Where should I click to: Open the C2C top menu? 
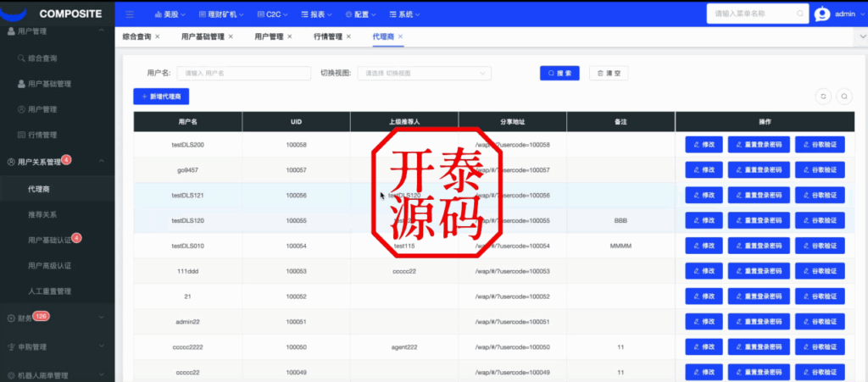pos(272,14)
